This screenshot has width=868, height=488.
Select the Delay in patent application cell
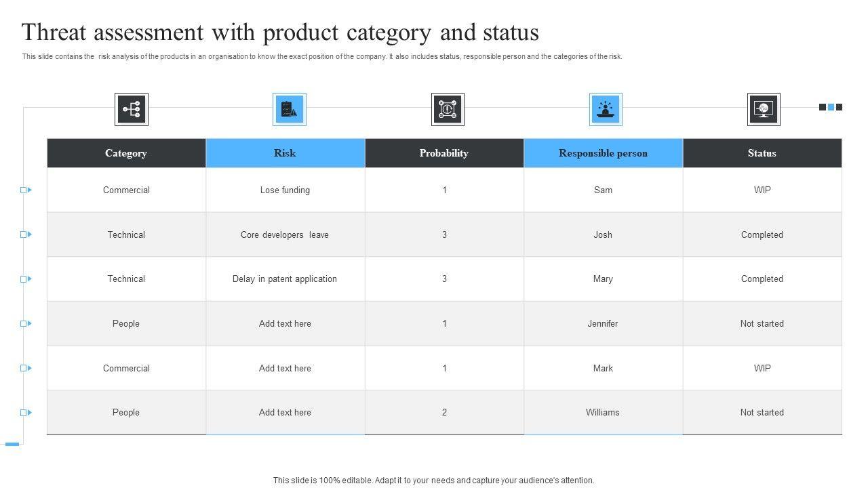pyautogui.click(x=285, y=279)
